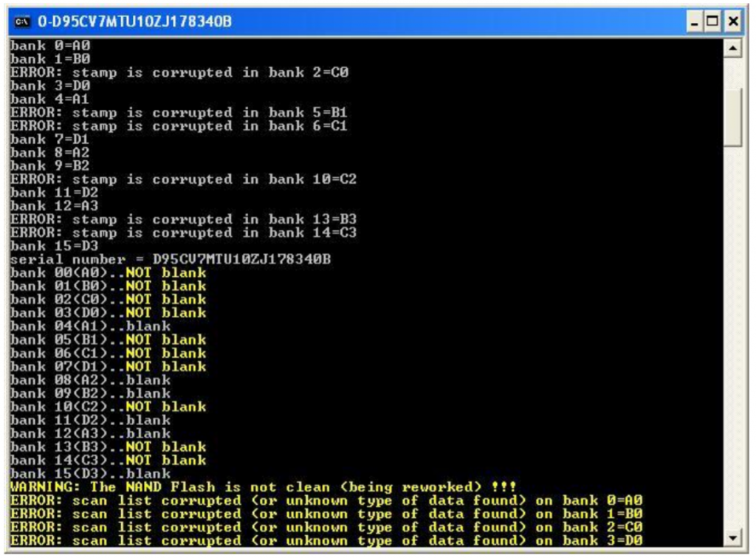Click 'bank 13(B3)..NOT blank' line
The image size is (756, 558).
pyautogui.click(x=109, y=447)
